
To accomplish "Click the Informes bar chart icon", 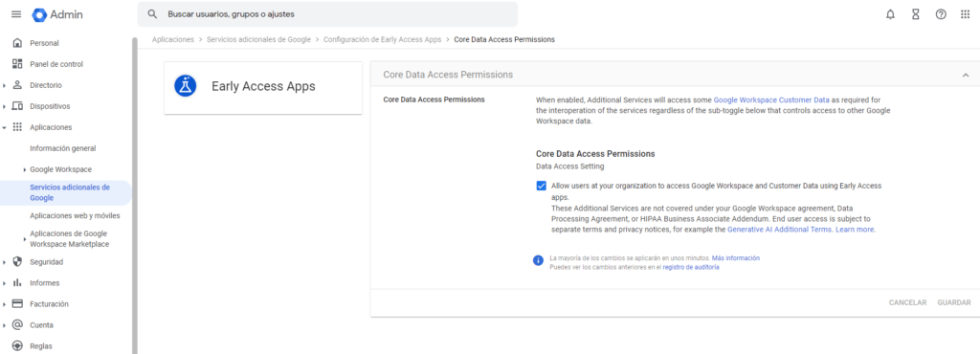I will tap(17, 283).
